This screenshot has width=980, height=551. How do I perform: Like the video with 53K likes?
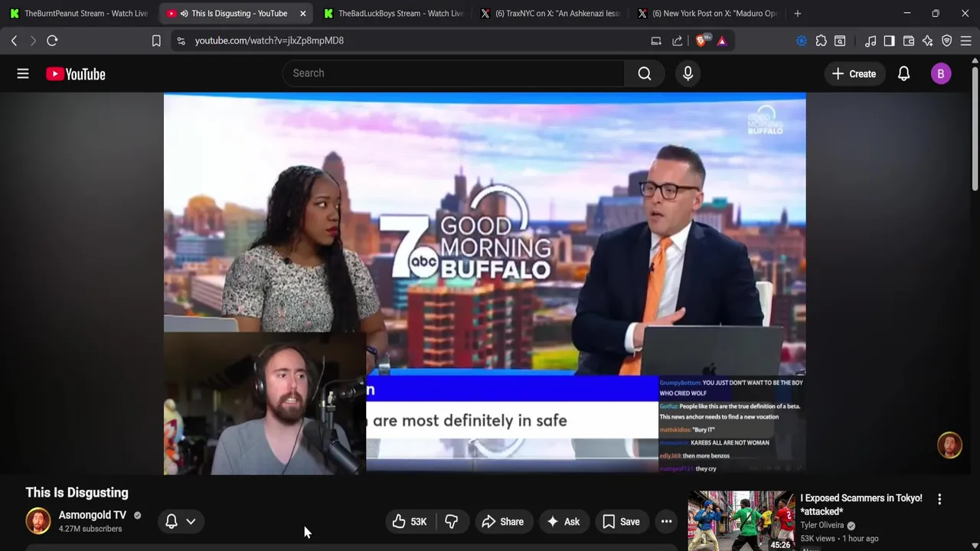410,522
